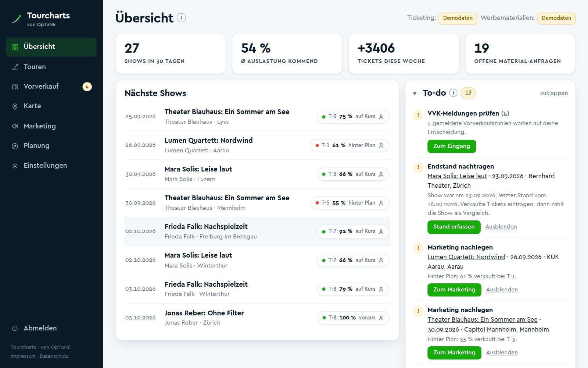This screenshot has height=368, width=588.
Task: Click the 100 % voraus status pill
Action: (353, 318)
